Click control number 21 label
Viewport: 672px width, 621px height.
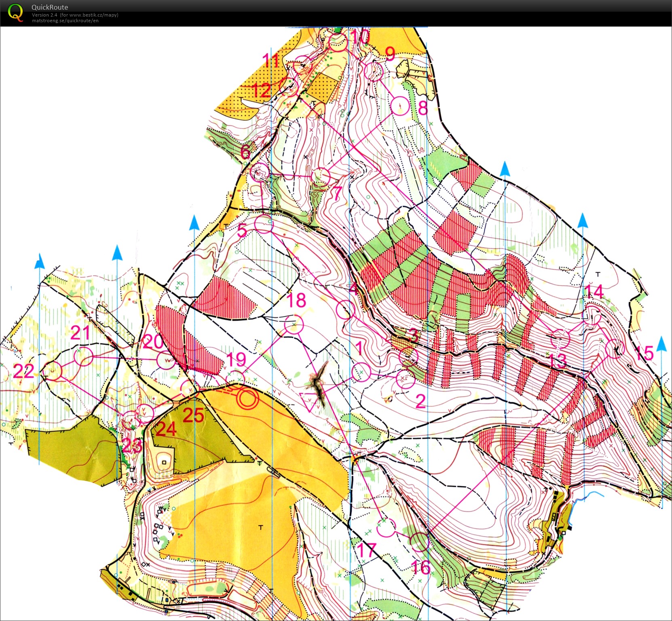tap(80, 333)
